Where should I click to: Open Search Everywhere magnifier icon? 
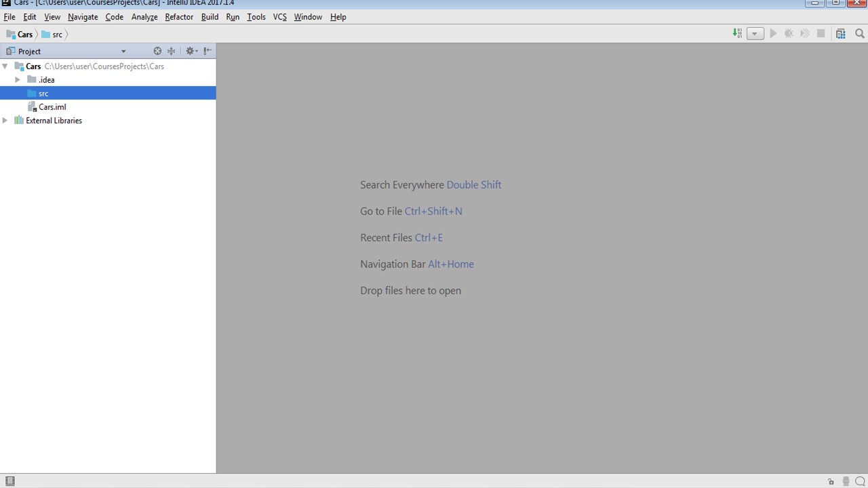(x=860, y=34)
